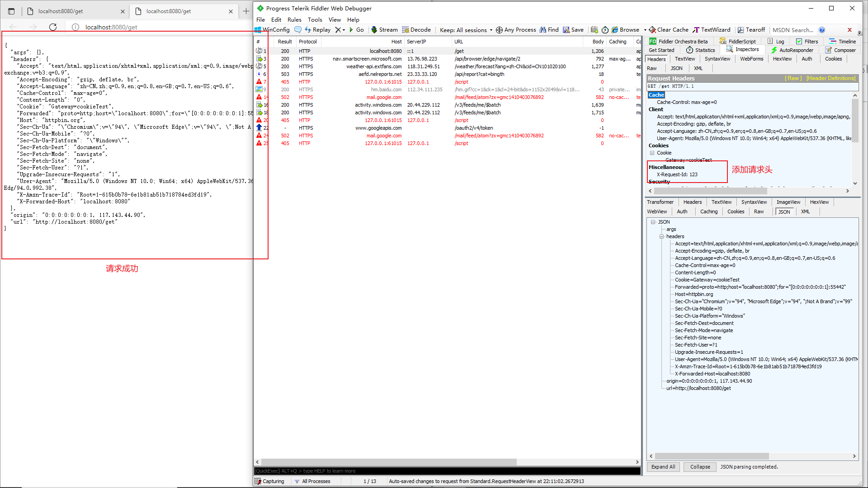The image size is (868, 488).
Task: Click the Expand All button
Action: 663,467
